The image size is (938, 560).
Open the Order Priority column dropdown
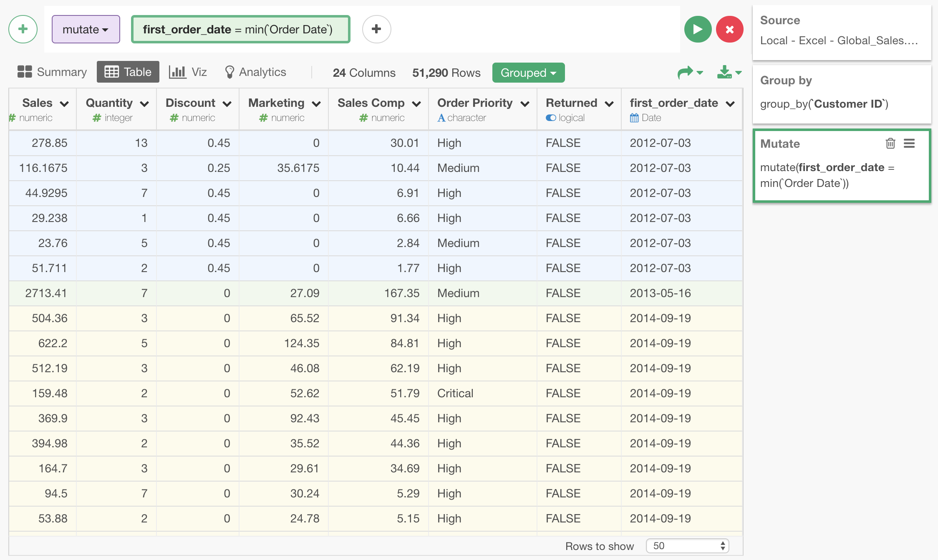525,103
